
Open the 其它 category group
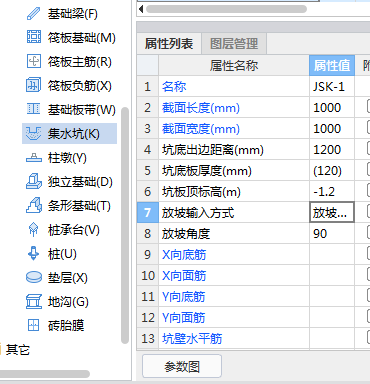[x=18, y=350]
